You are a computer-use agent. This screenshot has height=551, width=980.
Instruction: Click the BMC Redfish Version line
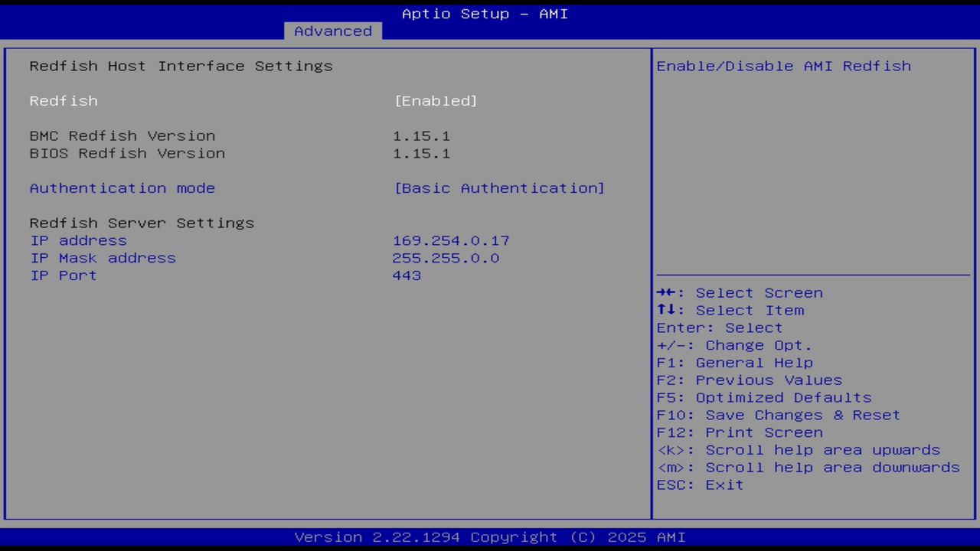(x=122, y=135)
